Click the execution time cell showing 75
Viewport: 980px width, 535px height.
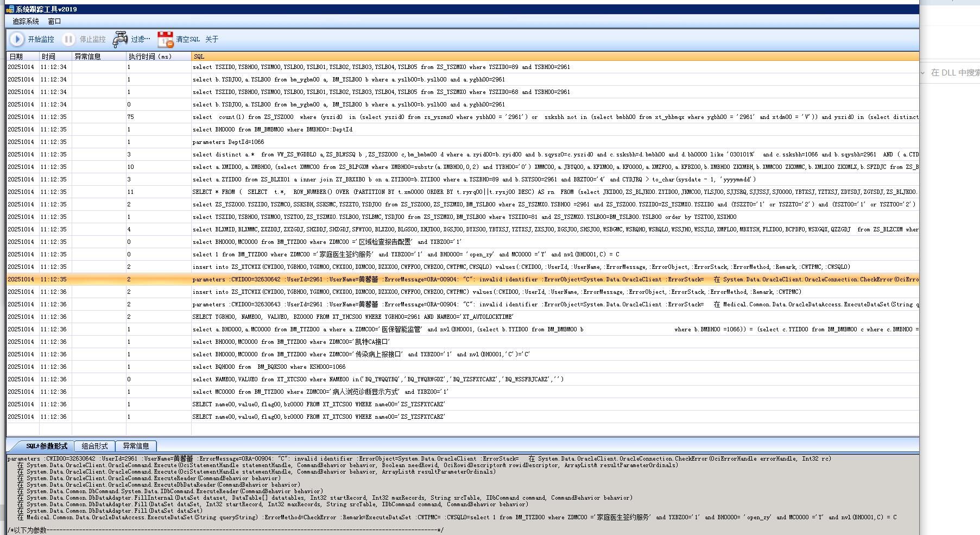159,117
